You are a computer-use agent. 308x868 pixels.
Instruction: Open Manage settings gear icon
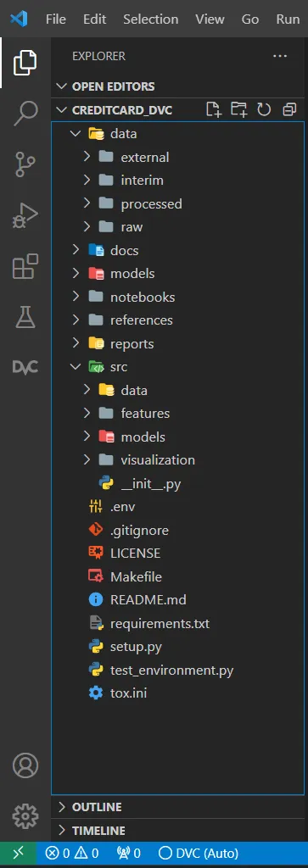25,815
